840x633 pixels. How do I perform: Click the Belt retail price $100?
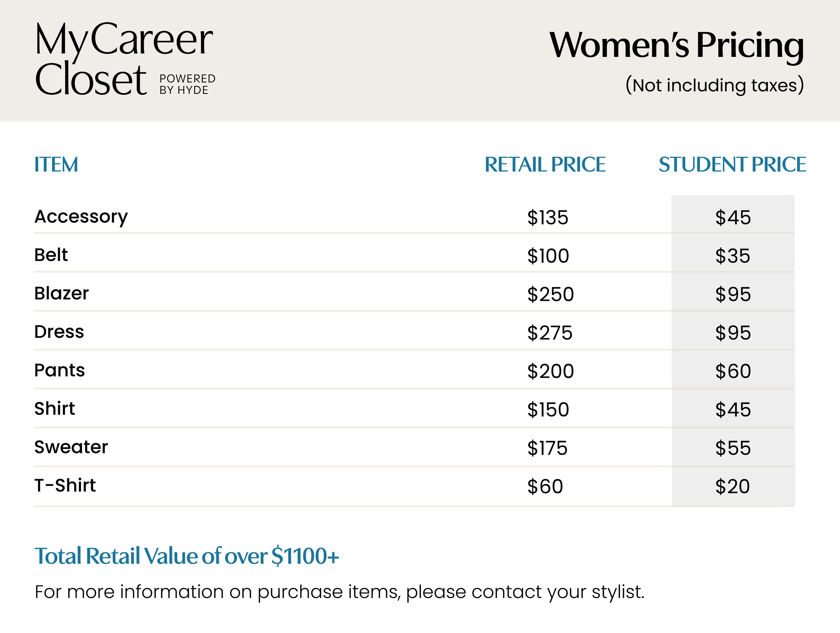548,256
